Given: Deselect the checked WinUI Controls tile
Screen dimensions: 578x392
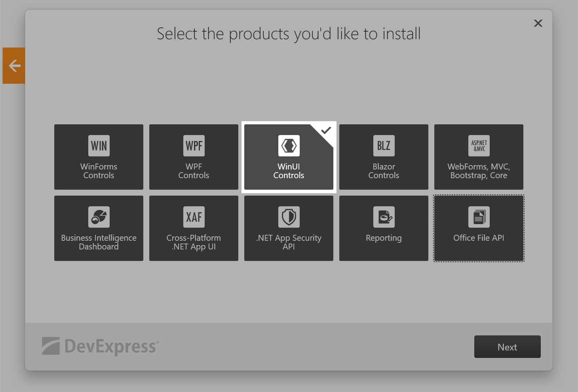Looking at the screenshot, I should [289, 157].
